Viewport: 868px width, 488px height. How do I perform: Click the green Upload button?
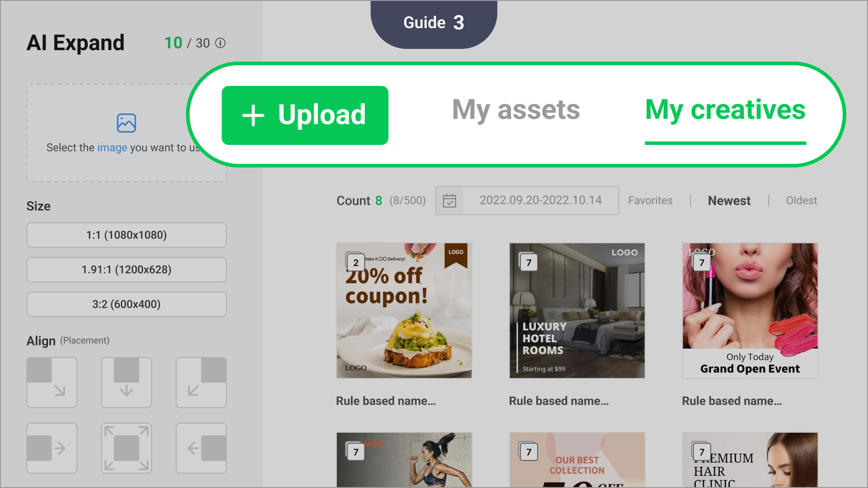click(305, 115)
